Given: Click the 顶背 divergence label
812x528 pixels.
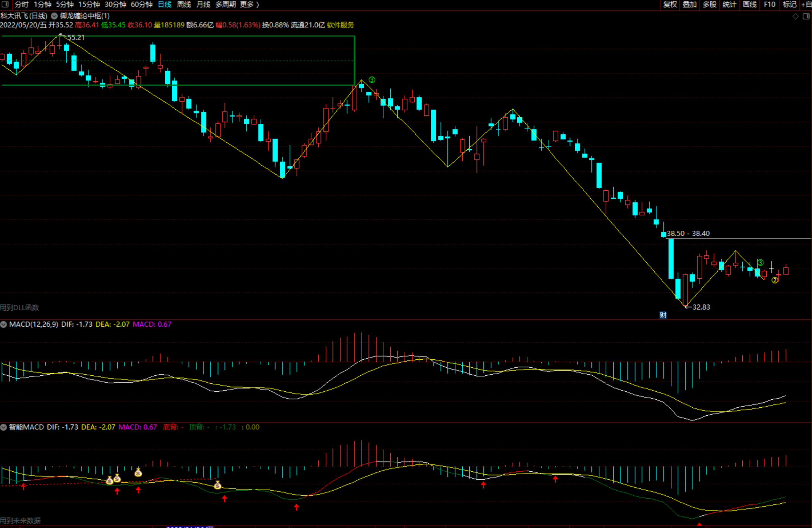Looking at the screenshot, I should pyautogui.click(x=199, y=427).
